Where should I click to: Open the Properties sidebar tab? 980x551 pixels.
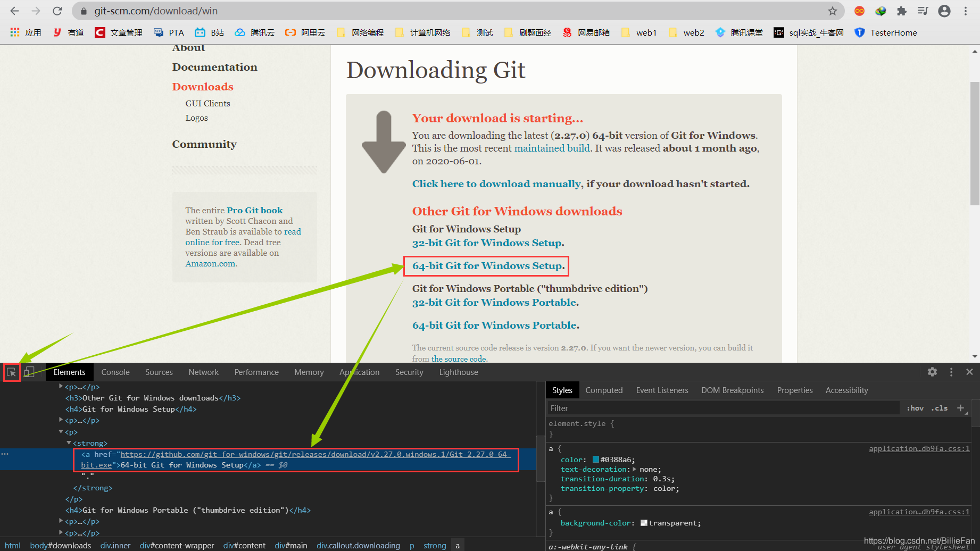[795, 390]
